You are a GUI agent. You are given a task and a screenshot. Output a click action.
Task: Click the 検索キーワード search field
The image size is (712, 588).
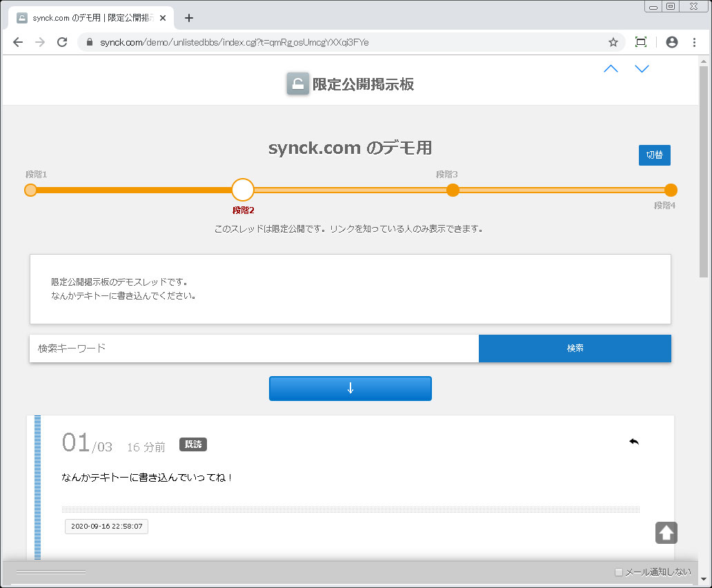pyautogui.click(x=255, y=349)
